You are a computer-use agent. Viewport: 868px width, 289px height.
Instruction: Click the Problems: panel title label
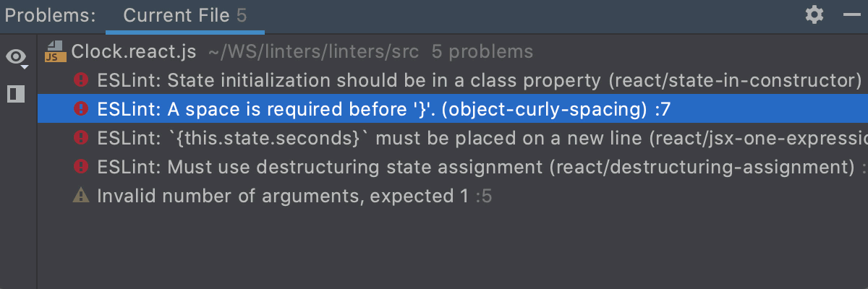pyautogui.click(x=50, y=15)
